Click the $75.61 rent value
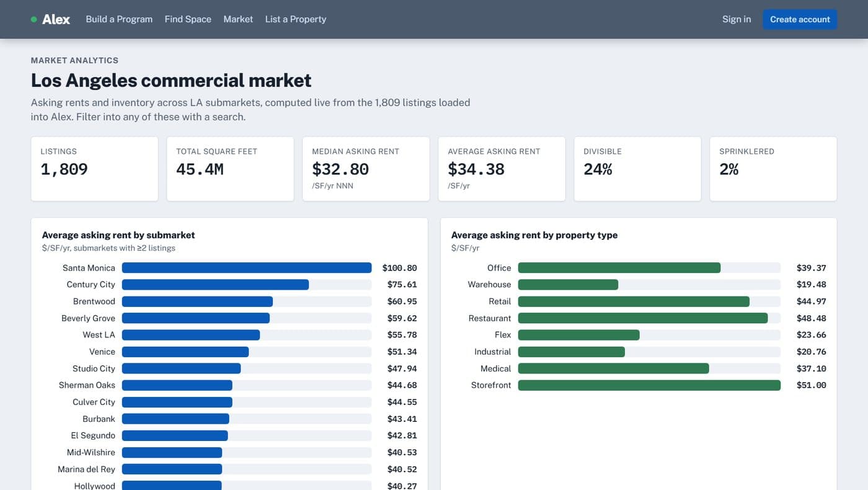 pyautogui.click(x=402, y=285)
